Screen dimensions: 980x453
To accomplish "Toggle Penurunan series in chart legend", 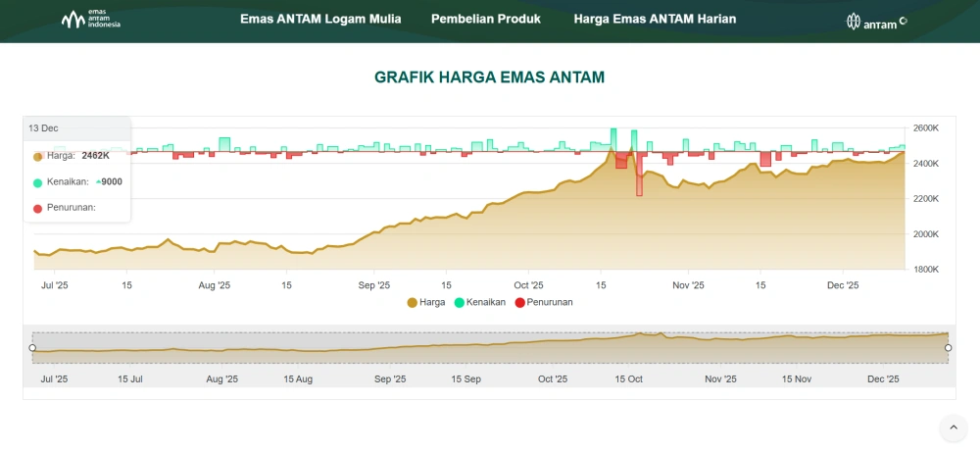I will tap(544, 302).
